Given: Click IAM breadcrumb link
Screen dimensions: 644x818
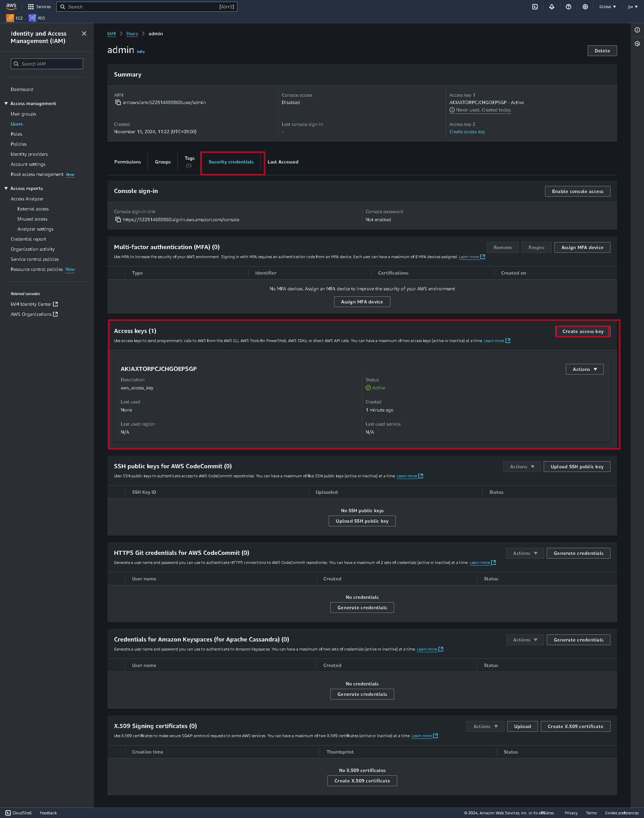Looking at the screenshot, I should point(111,34).
